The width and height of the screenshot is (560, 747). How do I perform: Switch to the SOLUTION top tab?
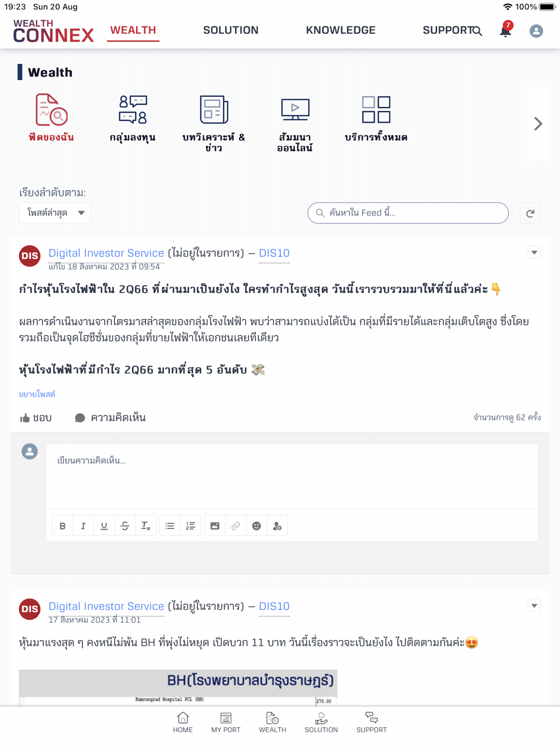click(231, 30)
